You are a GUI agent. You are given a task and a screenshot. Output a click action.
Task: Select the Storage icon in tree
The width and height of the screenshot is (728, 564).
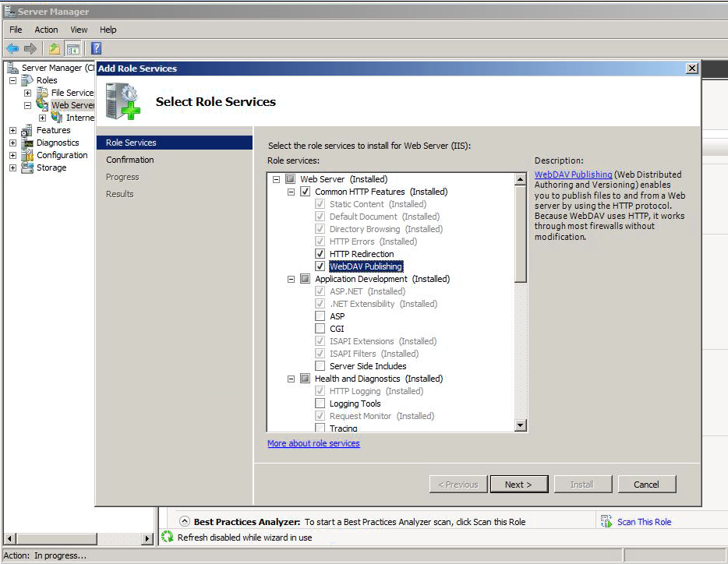[27, 167]
